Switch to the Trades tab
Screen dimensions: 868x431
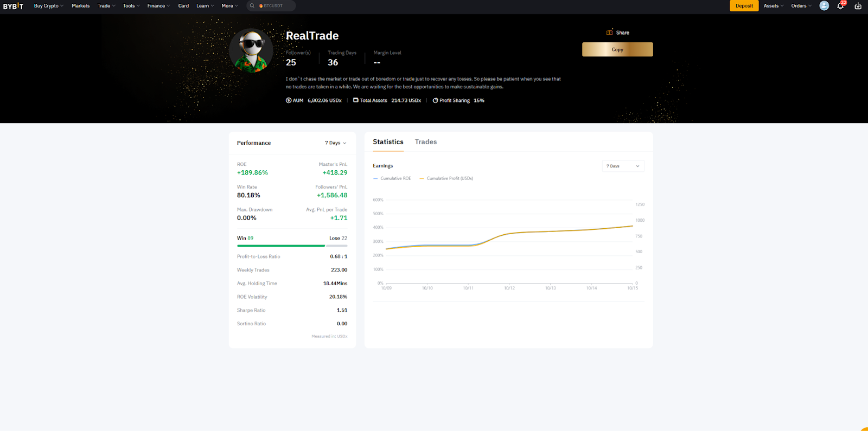[426, 142]
